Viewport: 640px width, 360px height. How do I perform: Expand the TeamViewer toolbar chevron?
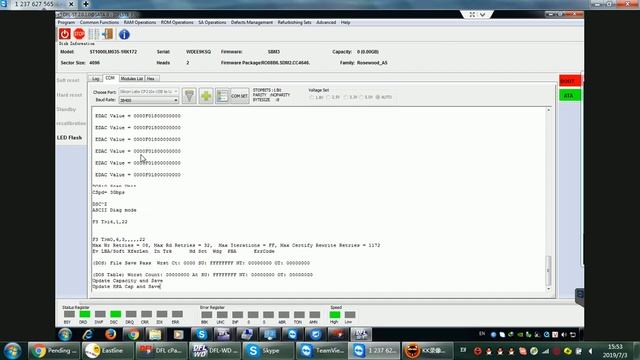point(482,15)
